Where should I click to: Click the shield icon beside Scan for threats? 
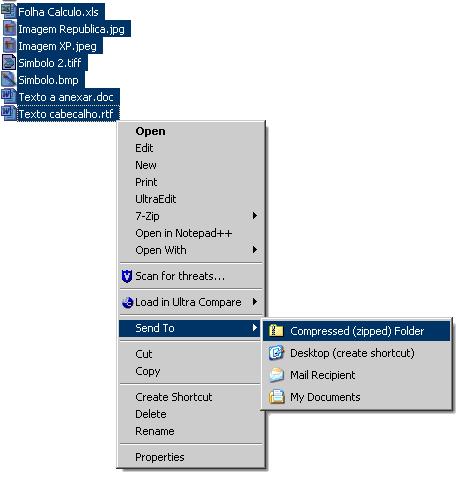[x=127, y=276]
